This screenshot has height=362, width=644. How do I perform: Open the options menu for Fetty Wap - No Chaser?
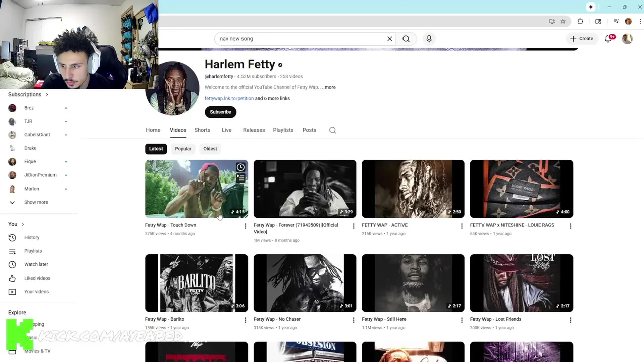pos(353,320)
